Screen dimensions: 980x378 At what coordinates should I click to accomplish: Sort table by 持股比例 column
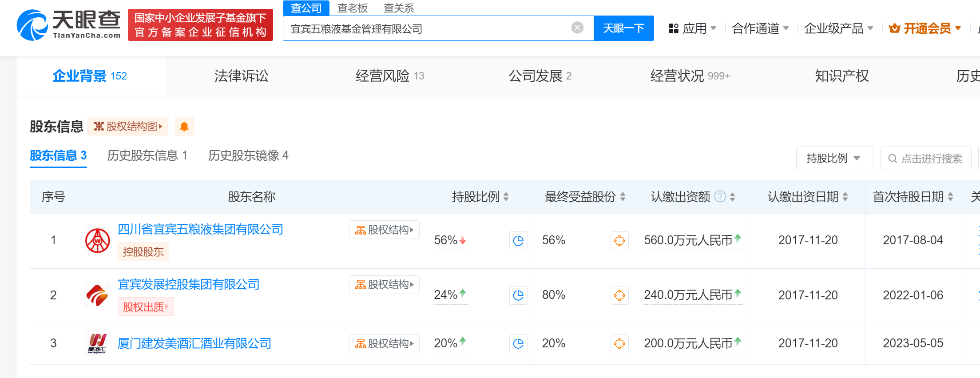(x=506, y=197)
